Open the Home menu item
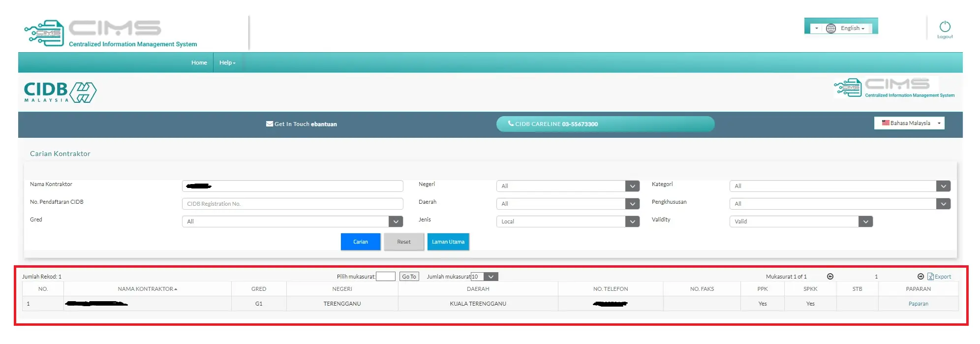The image size is (980, 344). click(x=199, y=63)
